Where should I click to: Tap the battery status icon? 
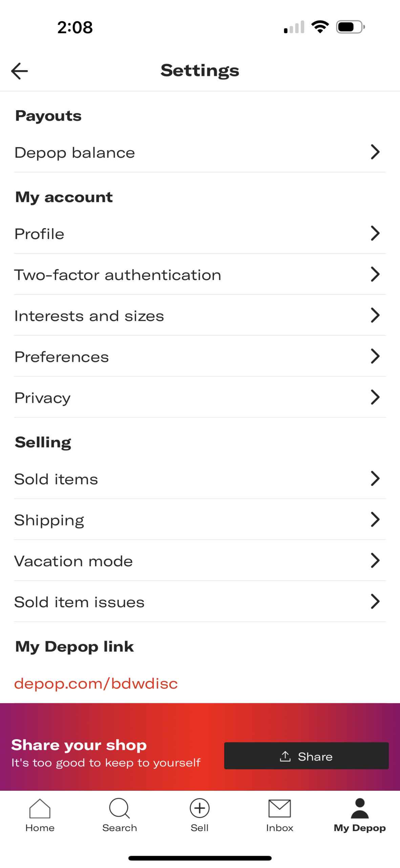(x=350, y=27)
